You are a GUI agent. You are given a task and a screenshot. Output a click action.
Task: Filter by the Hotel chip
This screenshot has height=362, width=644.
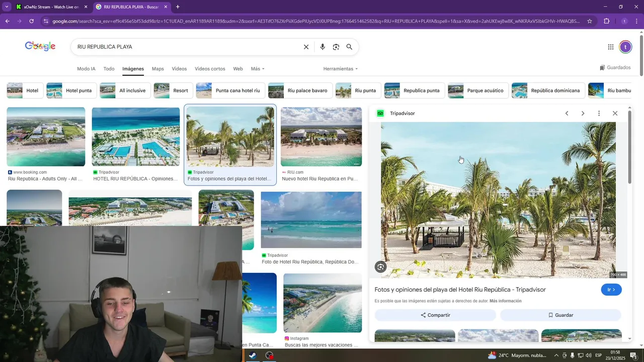tap(25, 90)
